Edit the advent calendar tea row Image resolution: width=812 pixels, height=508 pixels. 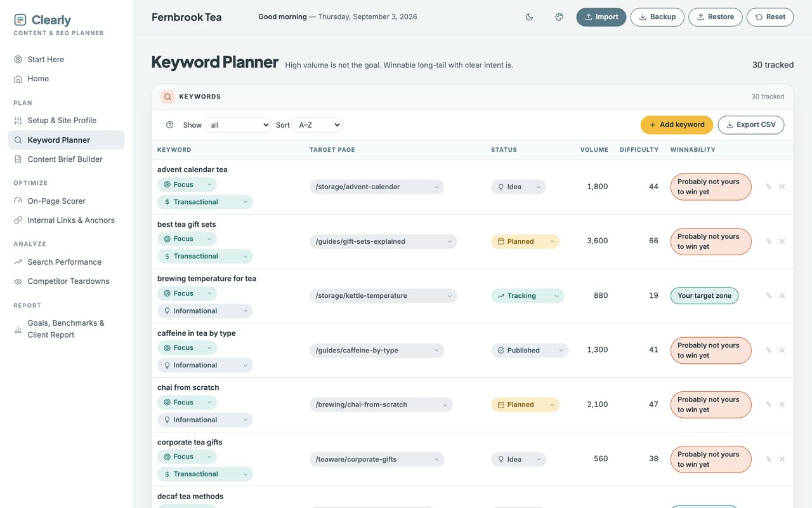click(x=769, y=187)
